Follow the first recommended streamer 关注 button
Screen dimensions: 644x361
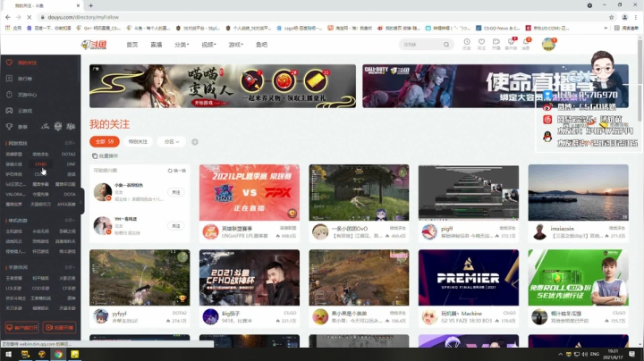176,192
